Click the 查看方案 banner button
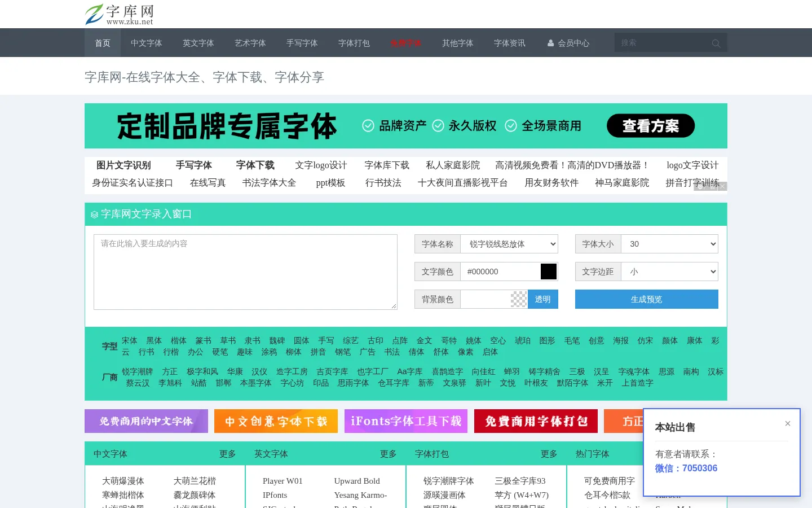This screenshot has width=812, height=508. pos(651,126)
